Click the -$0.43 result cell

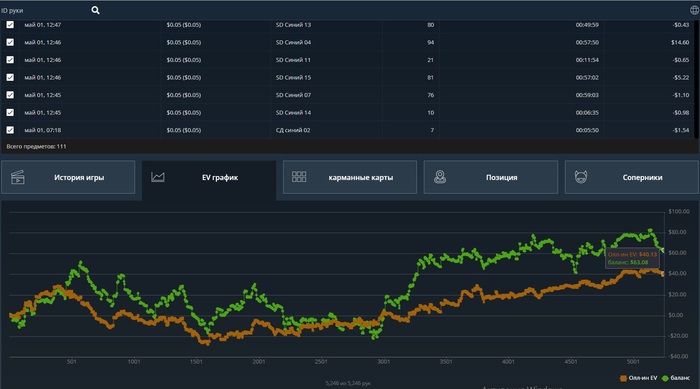pyautogui.click(x=681, y=25)
